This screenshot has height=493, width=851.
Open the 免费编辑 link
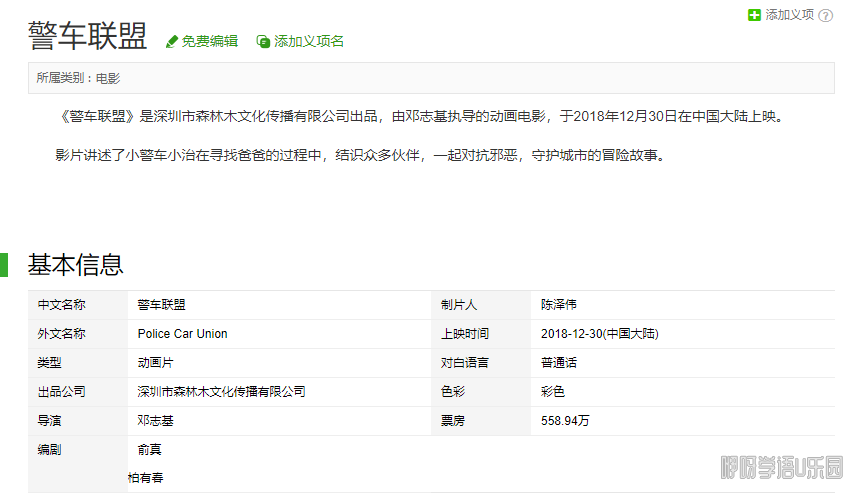tap(209, 41)
